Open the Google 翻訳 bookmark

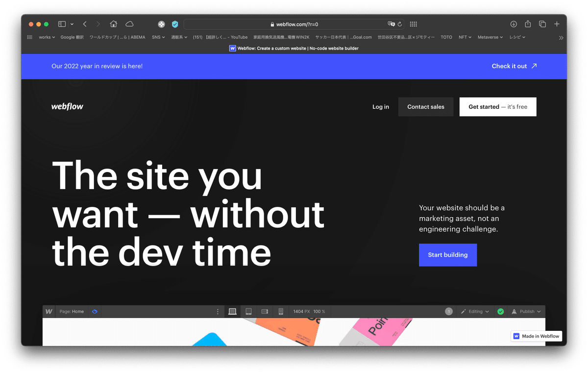(72, 37)
